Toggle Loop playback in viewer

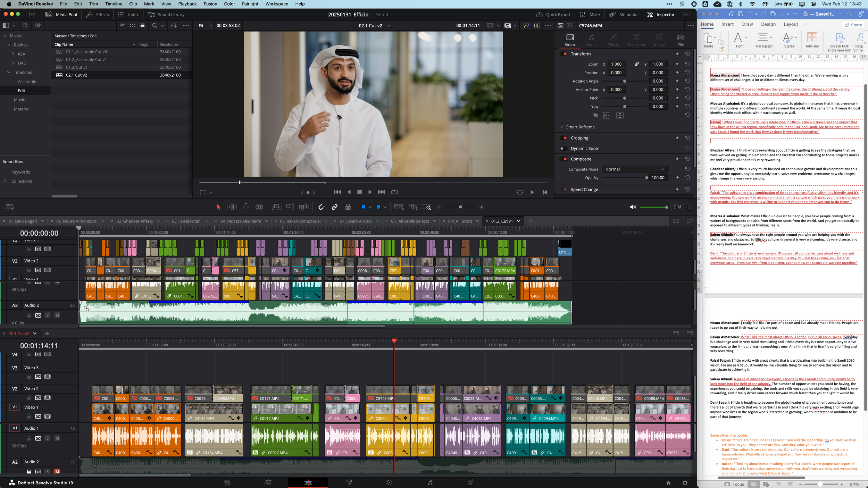pyautogui.click(x=394, y=192)
